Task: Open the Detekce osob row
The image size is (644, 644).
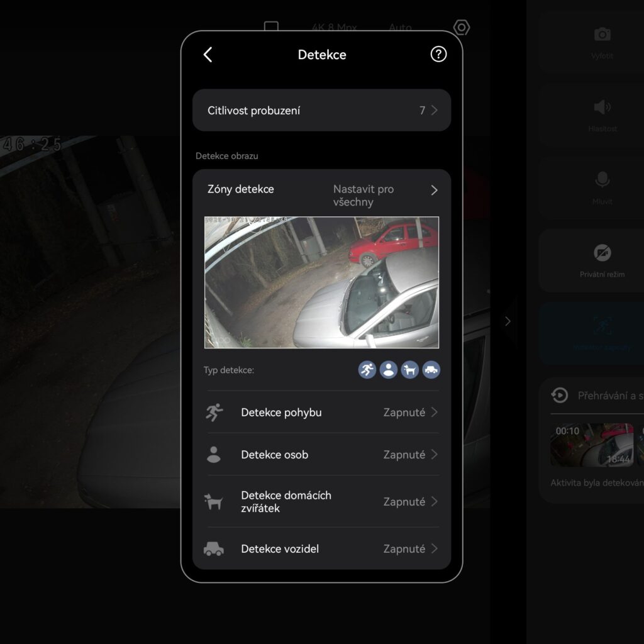Action: click(x=274, y=455)
